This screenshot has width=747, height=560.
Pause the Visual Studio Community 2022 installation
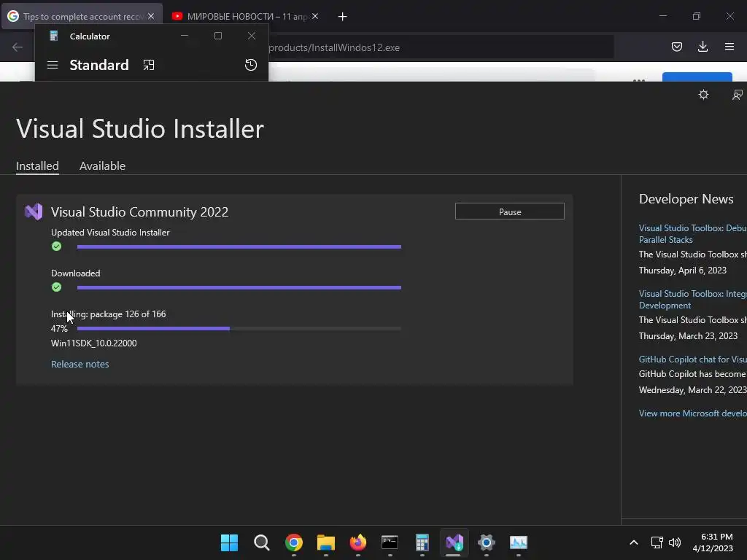click(509, 211)
